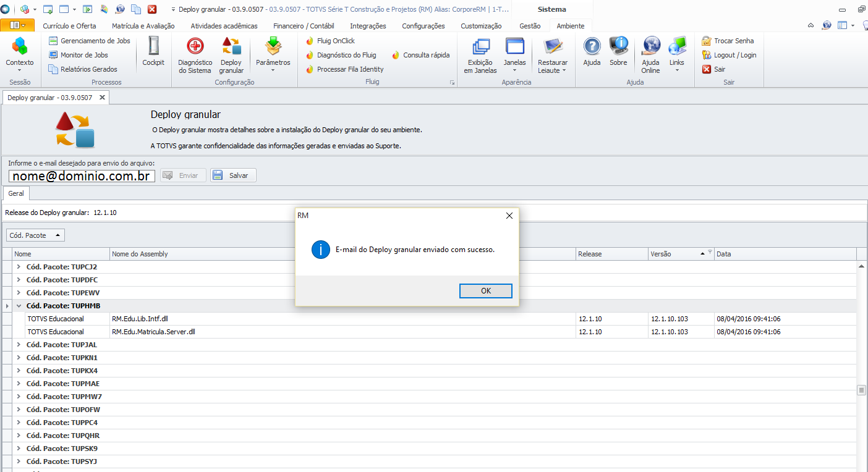Sort by Nome do Assembly column
Viewport: 868px width, 472px height.
[x=343, y=254]
